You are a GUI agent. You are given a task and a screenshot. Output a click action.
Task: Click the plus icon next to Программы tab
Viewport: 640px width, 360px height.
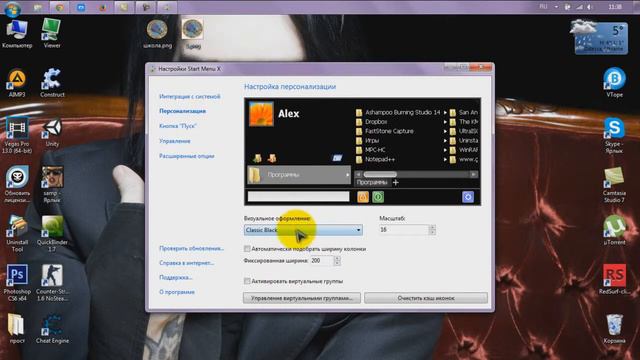[395, 182]
